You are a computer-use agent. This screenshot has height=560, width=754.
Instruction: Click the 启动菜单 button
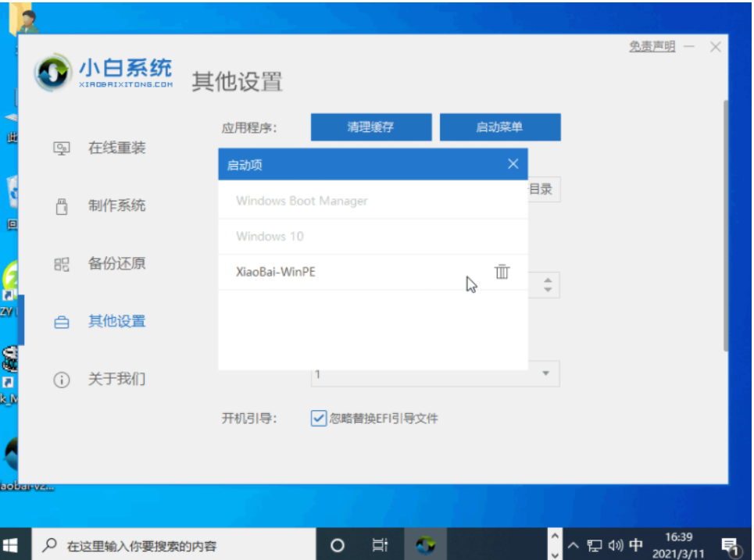tap(501, 127)
